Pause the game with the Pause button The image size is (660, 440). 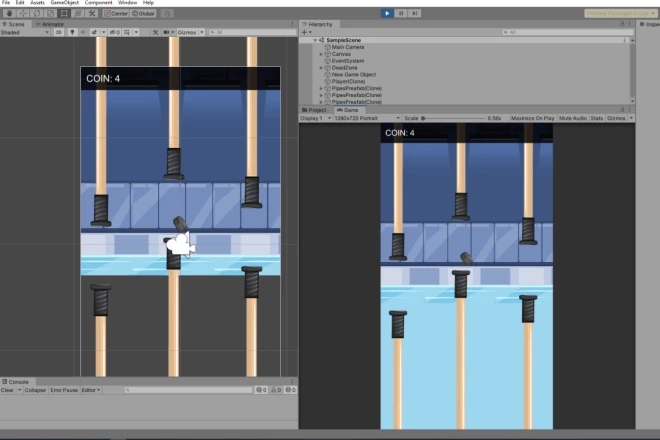pos(401,13)
